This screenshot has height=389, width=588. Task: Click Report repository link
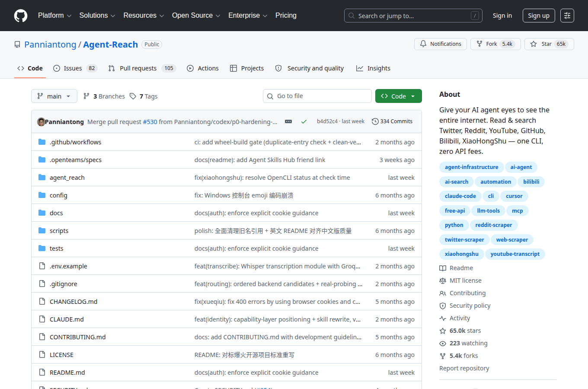[464, 368]
